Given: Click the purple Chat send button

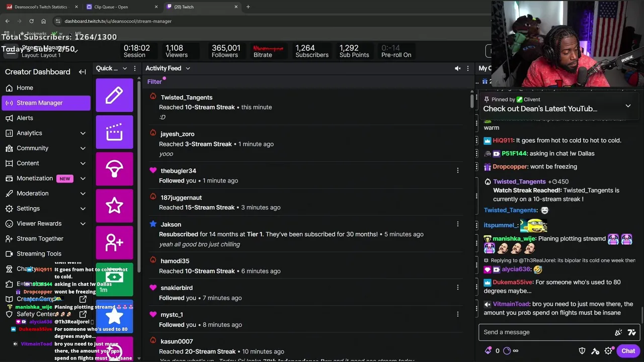Looking at the screenshot, I should (x=628, y=351).
